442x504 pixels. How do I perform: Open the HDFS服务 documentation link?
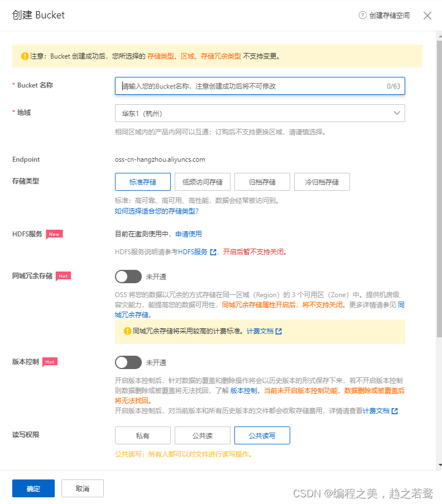pyautogui.click(x=193, y=252)
